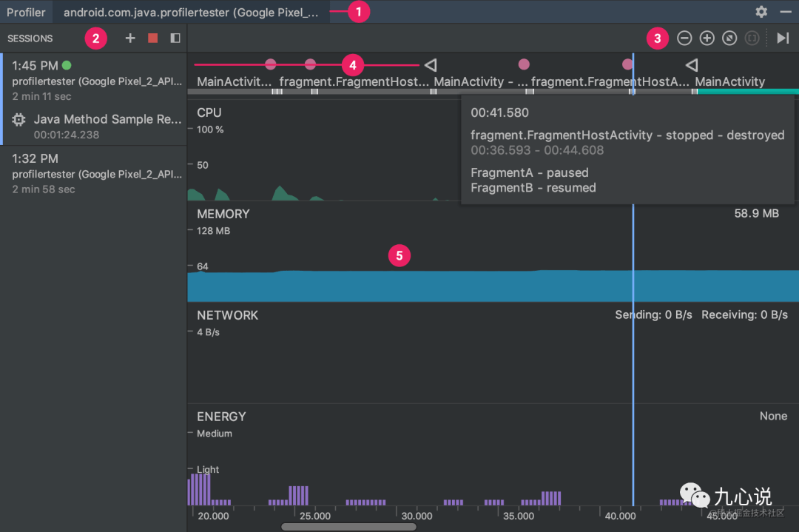Viewport: 799px width, 532px height.
Task: Click the 'Receiving: 0 B/s' network readout
Action: [744, 315]
